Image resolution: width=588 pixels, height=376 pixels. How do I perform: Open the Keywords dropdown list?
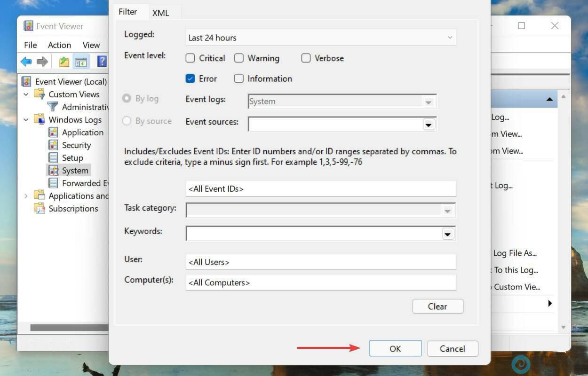[x=447, y=234]
